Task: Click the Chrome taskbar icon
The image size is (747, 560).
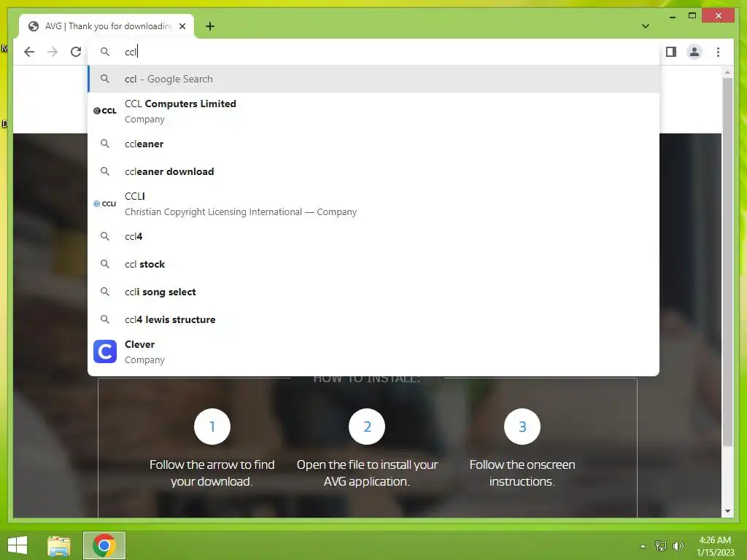Action: tap(104, 545)
